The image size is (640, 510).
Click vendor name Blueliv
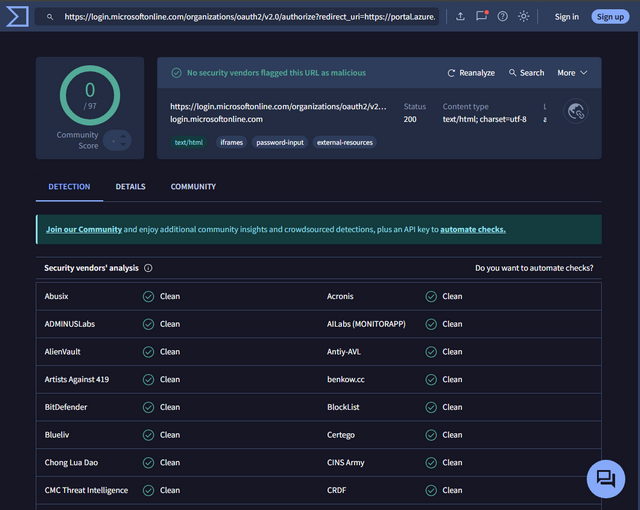point(57,435)
